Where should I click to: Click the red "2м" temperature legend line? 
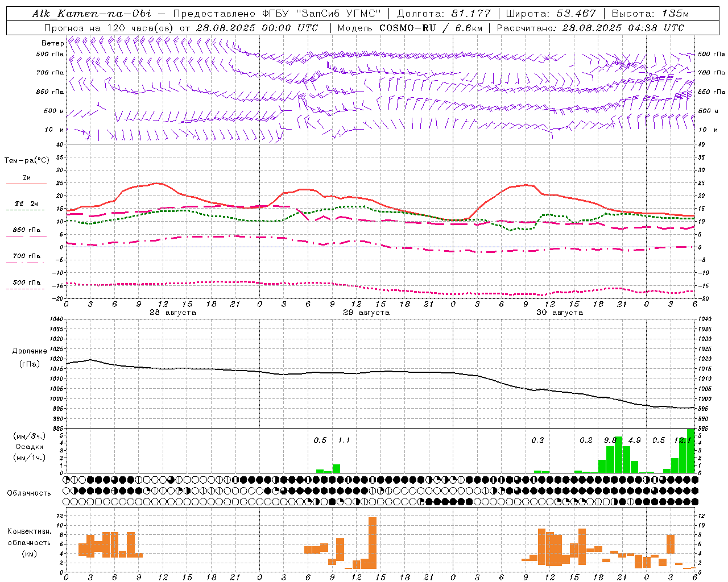point(26,184)
